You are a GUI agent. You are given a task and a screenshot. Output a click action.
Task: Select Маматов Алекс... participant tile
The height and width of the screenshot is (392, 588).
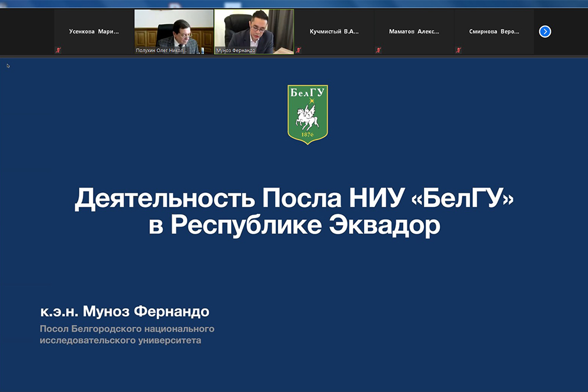(x=414, y=32)
